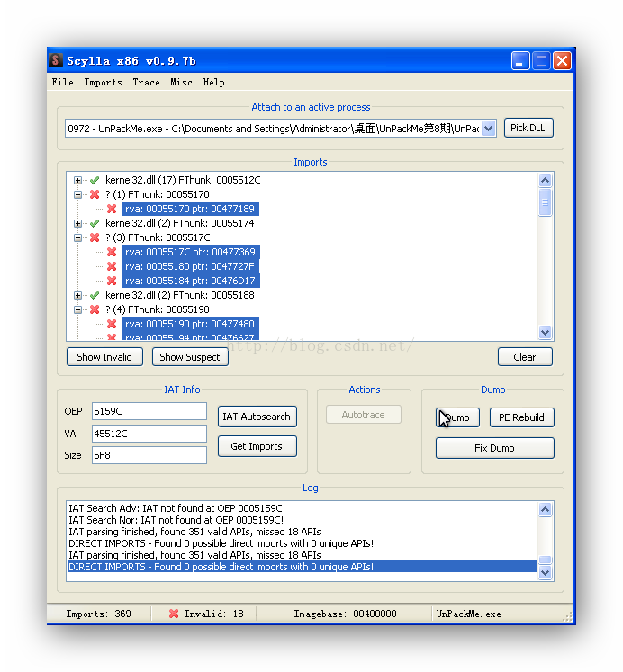Select rva: 0005517C ptr: 00477369 row
Screen dimensions: 623x672
[x=190, y=252]
